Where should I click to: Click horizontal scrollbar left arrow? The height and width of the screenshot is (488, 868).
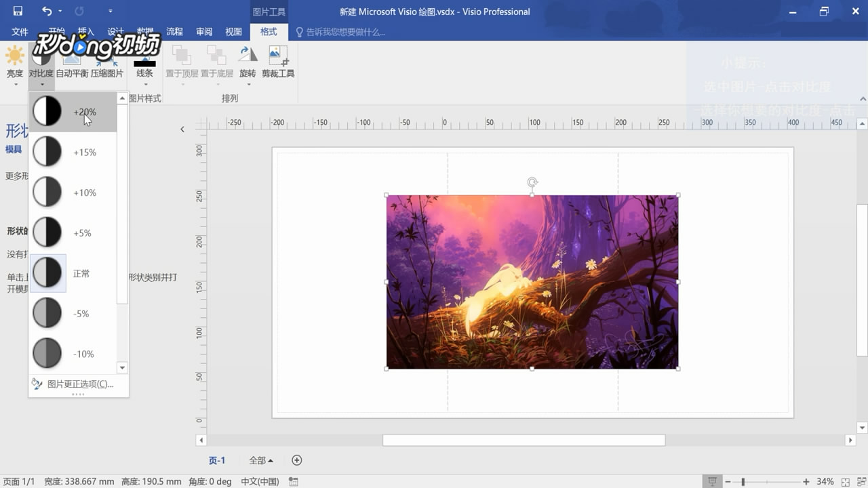(201, 441)
